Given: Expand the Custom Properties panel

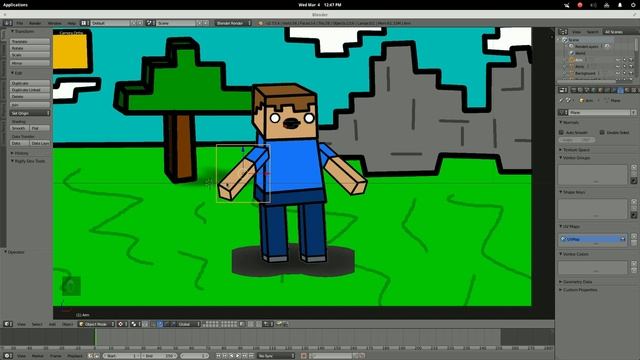Looking at the screenshot, I should pyautogui.click(x=580, y=290).
